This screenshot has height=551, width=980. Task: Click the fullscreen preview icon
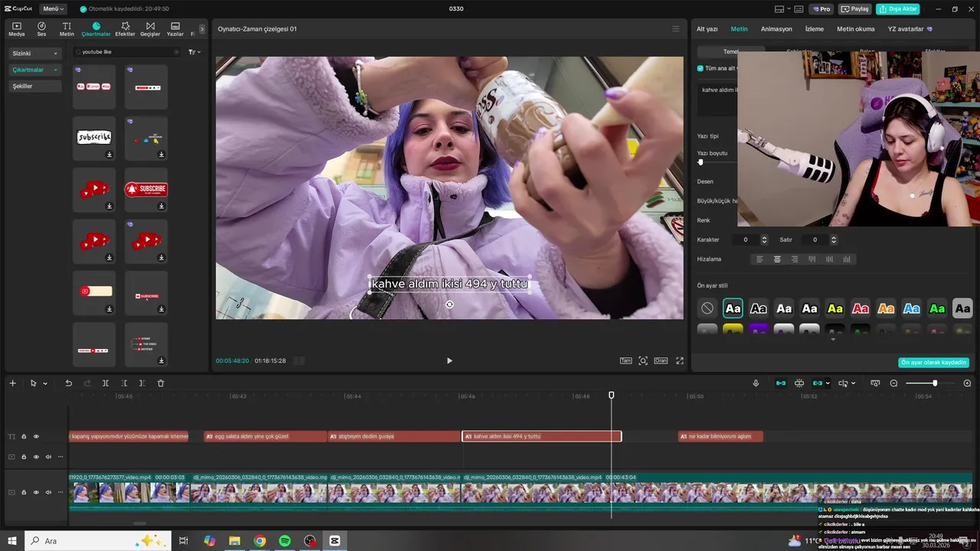pyautogui.click(x=679, y=360)
